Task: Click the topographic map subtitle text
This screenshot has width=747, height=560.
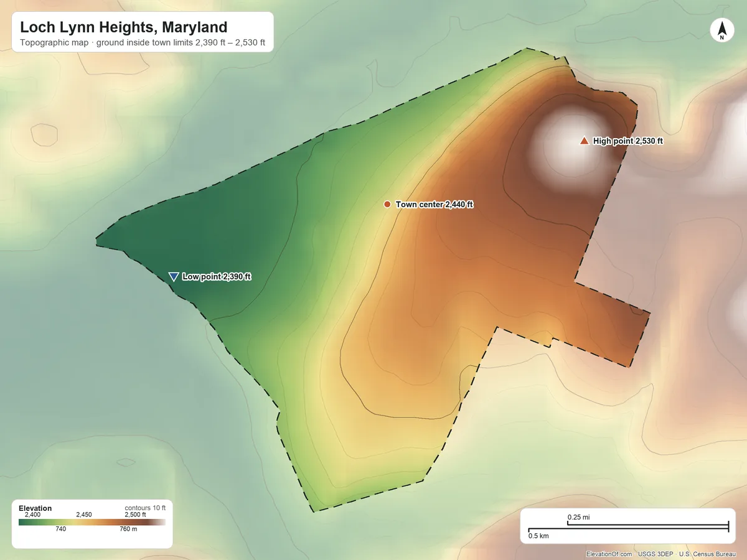Action: pyautogui.click(x=143, y=44)
